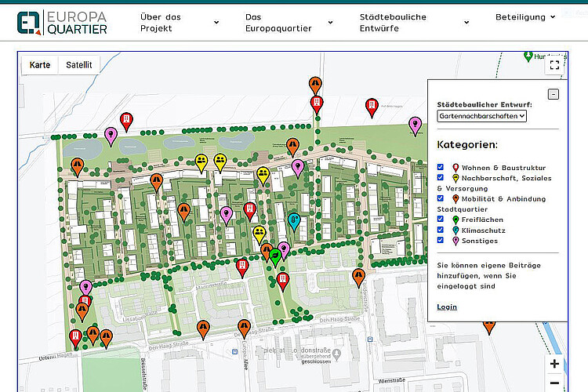Expand the Beteiligung navigation menu
The height and width of the screenshot is (392, 588).
(x=524, y=16)
